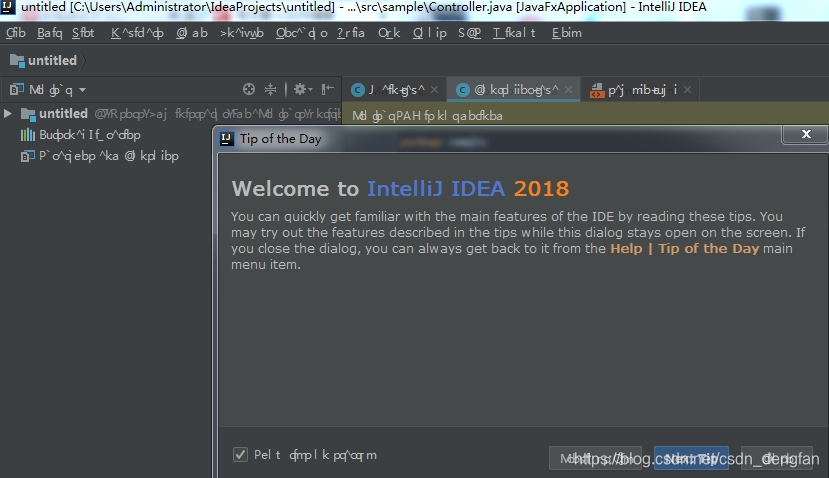Close the Main.java editor tab

coord(434,90)
